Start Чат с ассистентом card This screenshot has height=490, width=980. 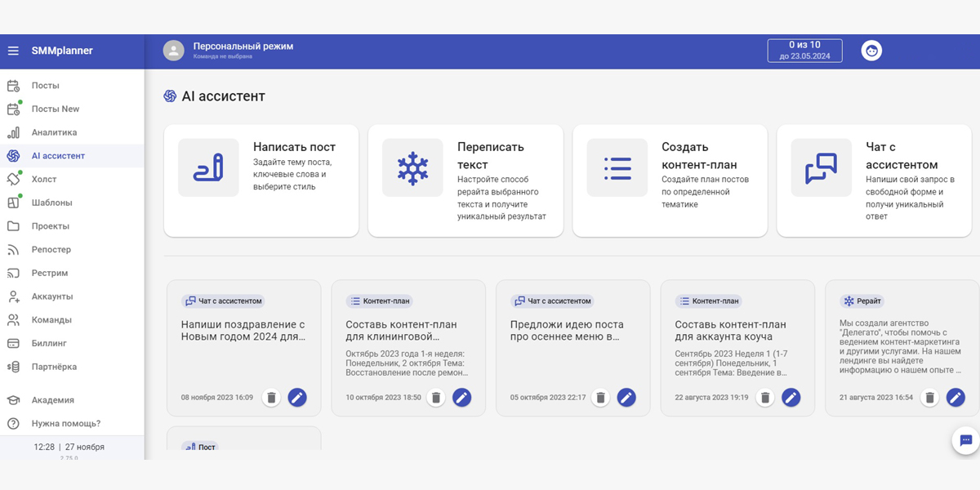(x=874, y=180)
